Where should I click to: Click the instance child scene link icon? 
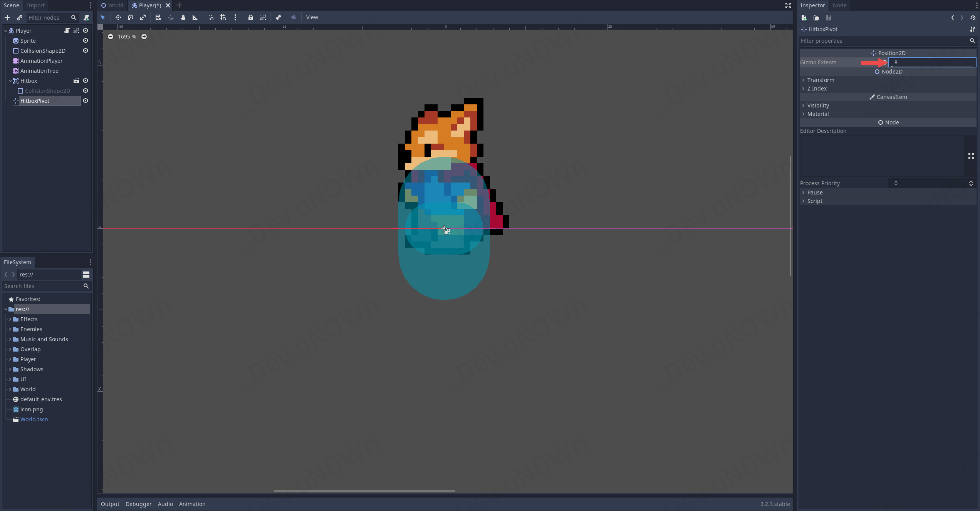coord(20,18)
